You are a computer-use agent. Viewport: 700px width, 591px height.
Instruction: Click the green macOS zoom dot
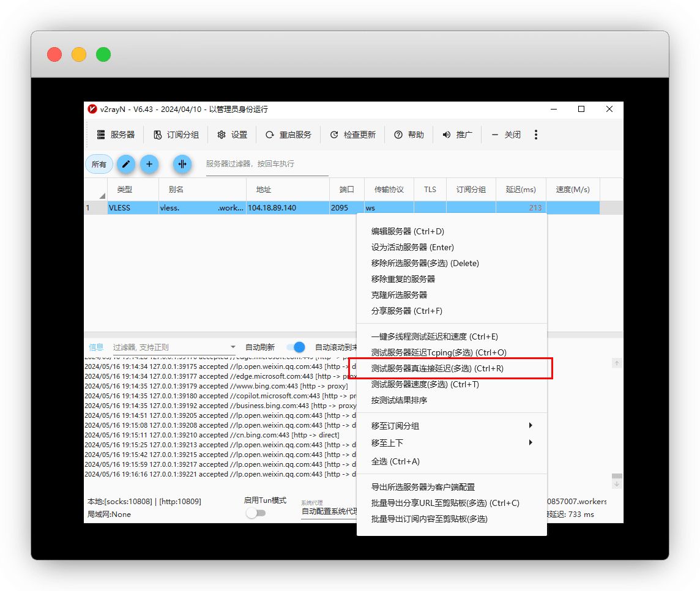103,54
